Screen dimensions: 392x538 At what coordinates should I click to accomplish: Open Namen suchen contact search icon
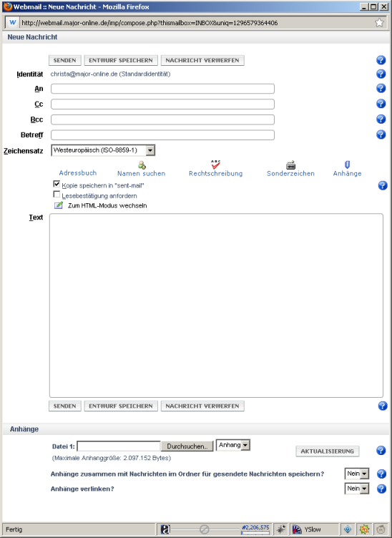pos(142,165)
